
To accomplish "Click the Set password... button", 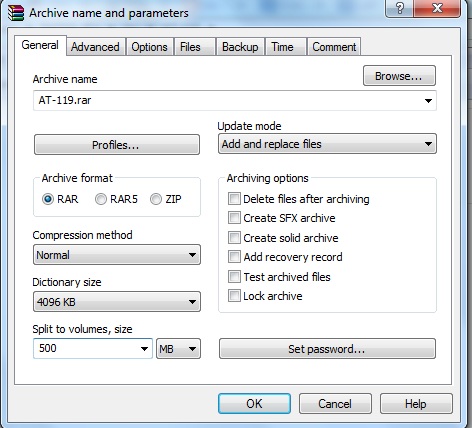I will pyautogui.click(x=327, y=349).
